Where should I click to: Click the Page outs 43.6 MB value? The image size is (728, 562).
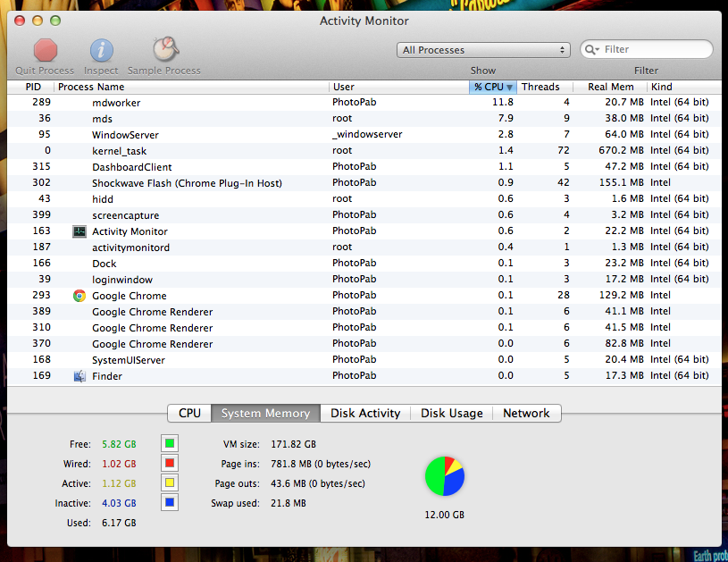click(318, 483)
